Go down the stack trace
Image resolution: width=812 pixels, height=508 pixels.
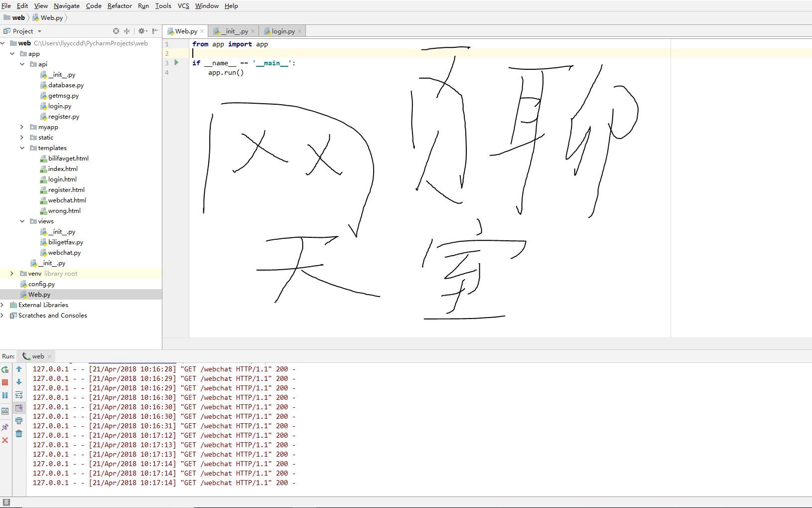click(19, 382)
